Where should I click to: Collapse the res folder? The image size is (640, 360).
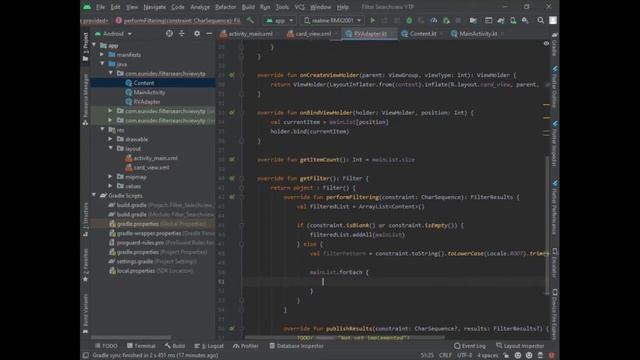pos(102,130)
